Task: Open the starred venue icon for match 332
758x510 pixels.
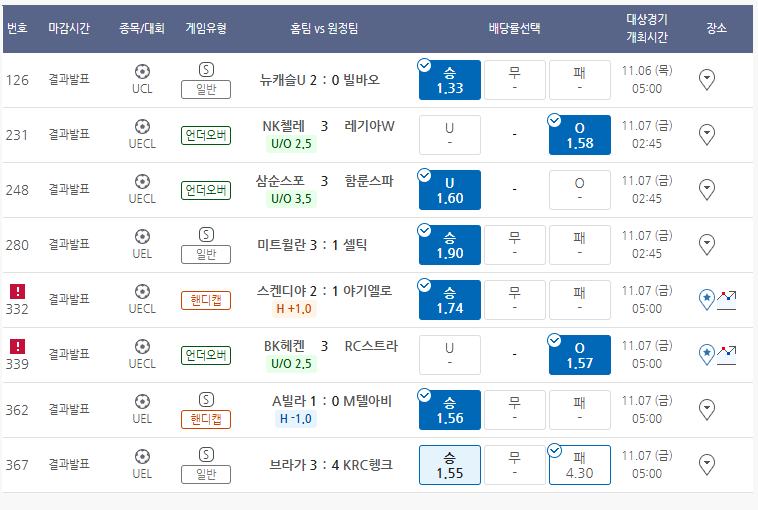Action: tap(707, 300)
